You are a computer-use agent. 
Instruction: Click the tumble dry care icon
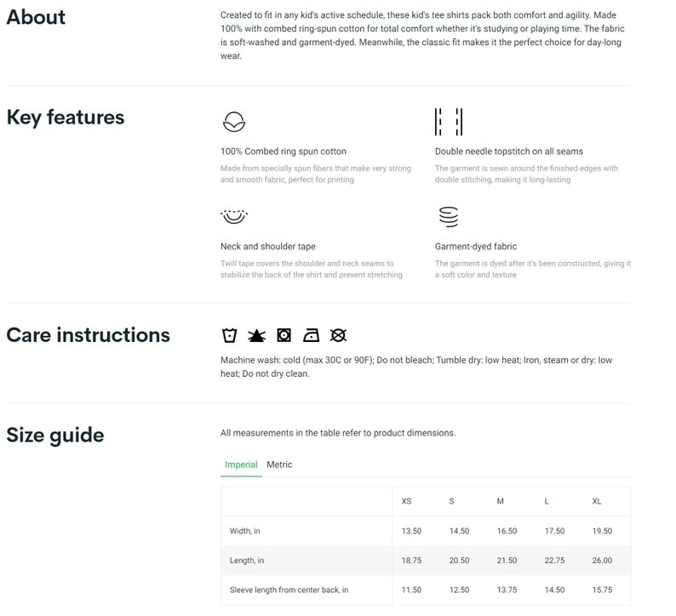[x=284, y=335]
